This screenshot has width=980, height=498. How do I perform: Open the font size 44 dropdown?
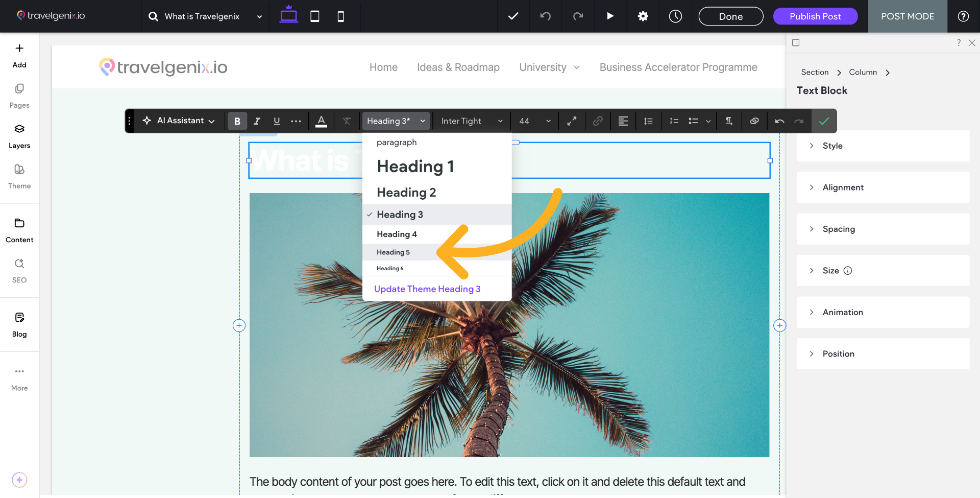pos(534,121)
